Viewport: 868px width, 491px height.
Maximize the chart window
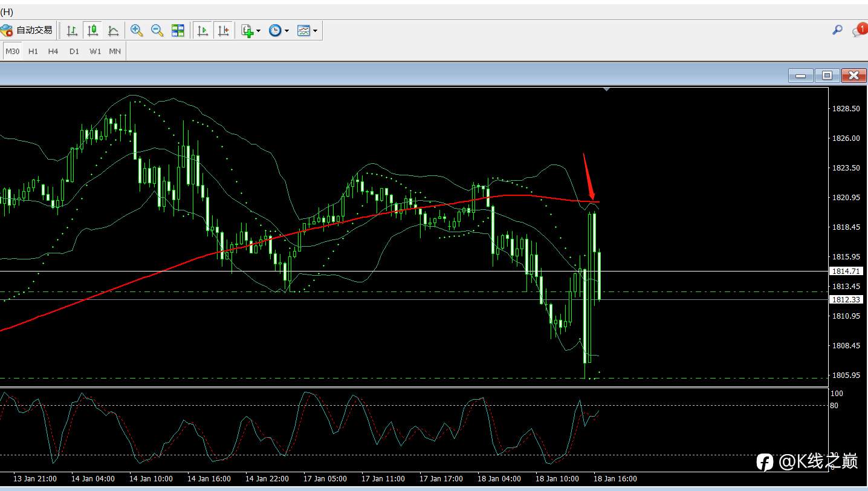click(827, 76)
